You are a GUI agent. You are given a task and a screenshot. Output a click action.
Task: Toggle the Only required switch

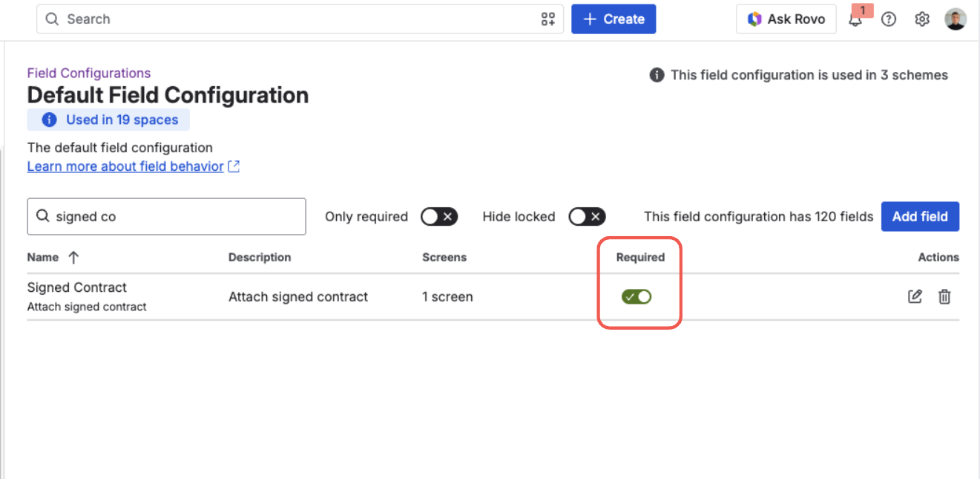[439, 217]
